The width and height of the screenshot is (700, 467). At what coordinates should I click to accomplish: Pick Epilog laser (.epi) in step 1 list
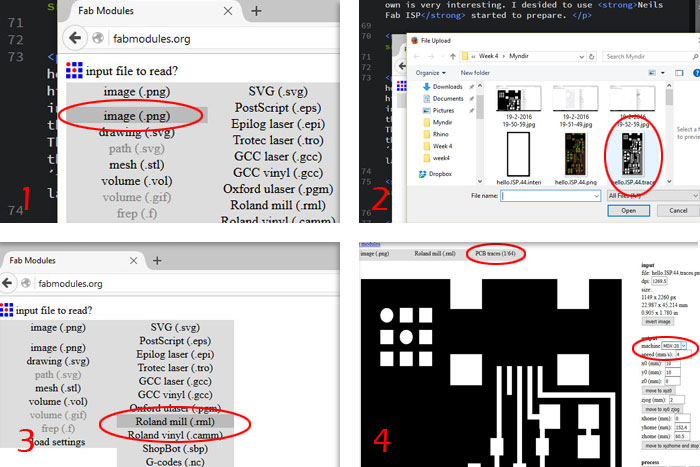point(278,124)
